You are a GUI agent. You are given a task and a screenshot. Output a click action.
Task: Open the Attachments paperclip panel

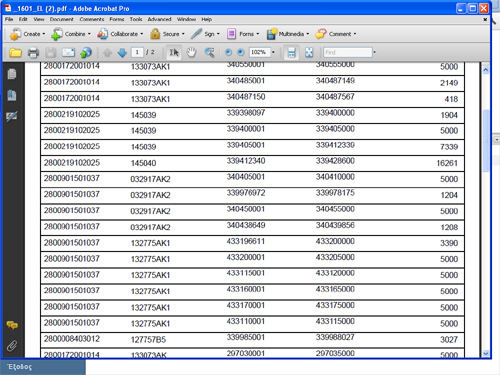[12, 346]
